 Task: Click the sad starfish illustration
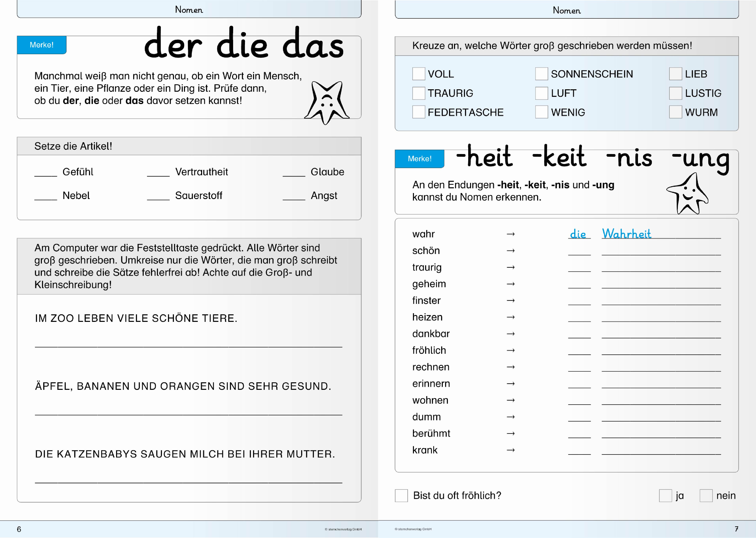(327, 102)
